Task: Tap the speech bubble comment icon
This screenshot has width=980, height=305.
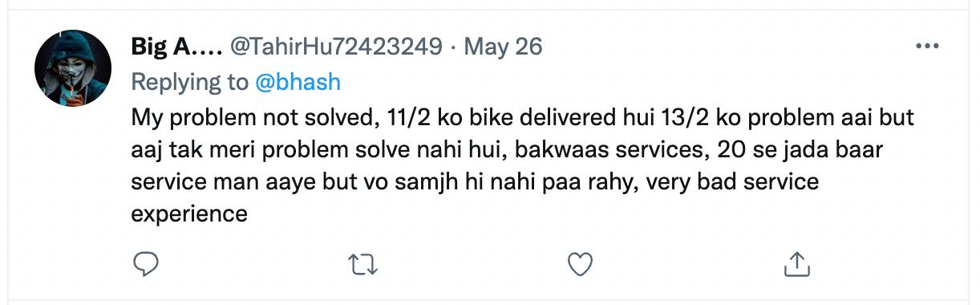Action: (145, 264)
